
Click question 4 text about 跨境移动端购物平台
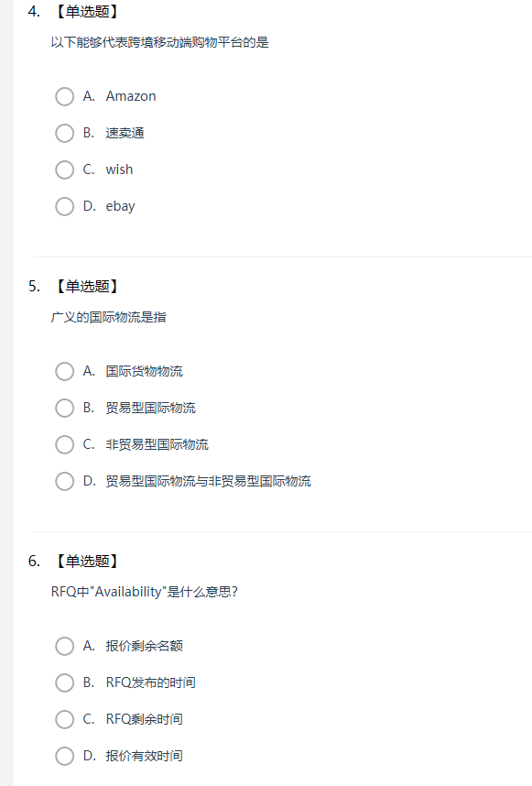pyautogui.click(x=160, y=42)
